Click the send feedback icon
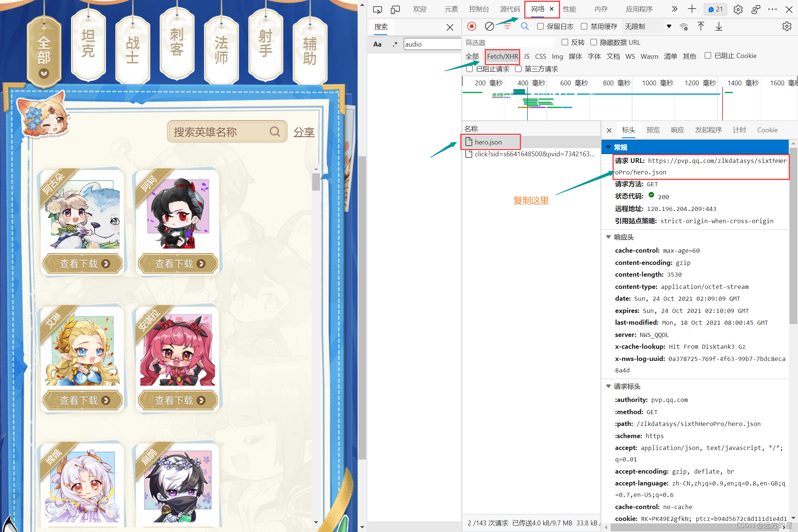 (x=756, y=10)
